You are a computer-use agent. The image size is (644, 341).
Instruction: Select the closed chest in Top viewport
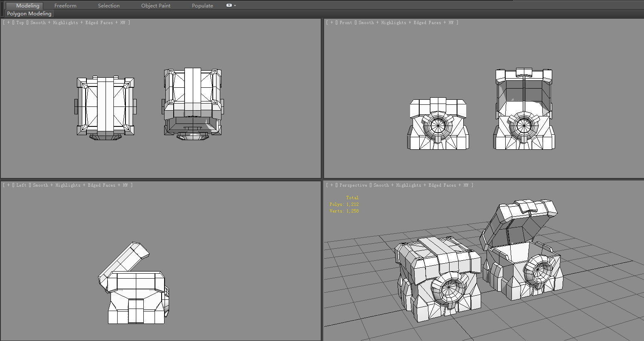pyautogui.click(x=106, y=108)
